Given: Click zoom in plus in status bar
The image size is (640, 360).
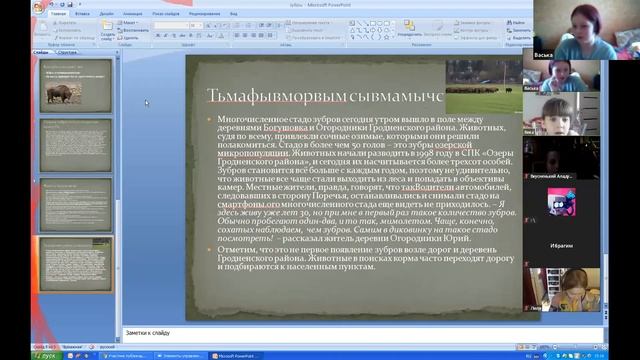Looking at the screenshot, I should (596, 347).
